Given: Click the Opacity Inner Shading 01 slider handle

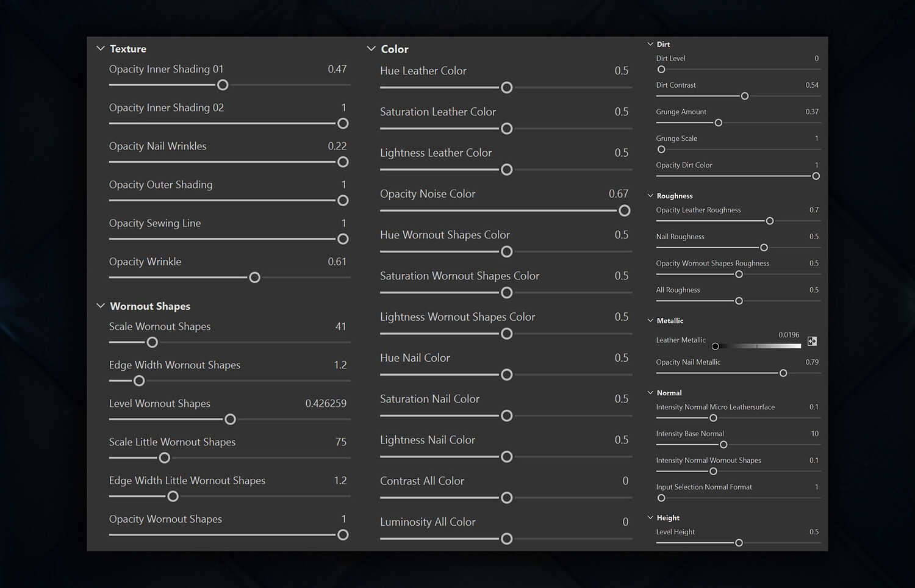Looking at the screenshot, I should pos(223,85).
